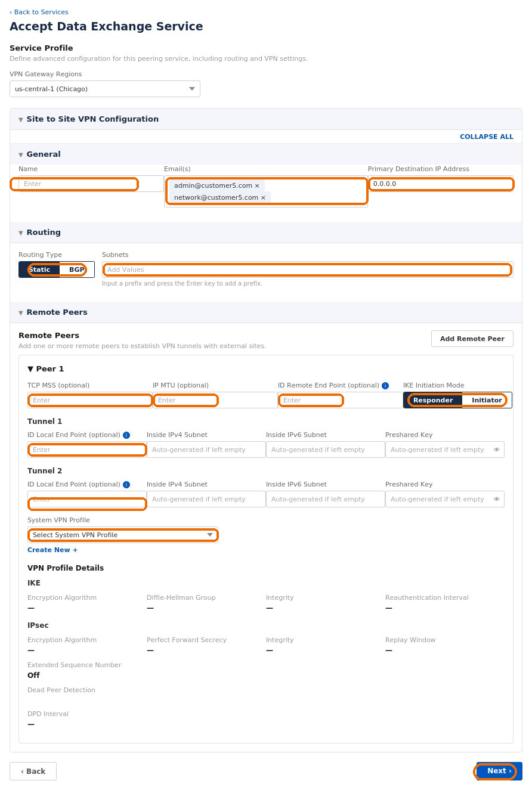Screen dimensions: 532x790
Task: Click the 'VPN Profile Details' heading
Action: point(66,568)
